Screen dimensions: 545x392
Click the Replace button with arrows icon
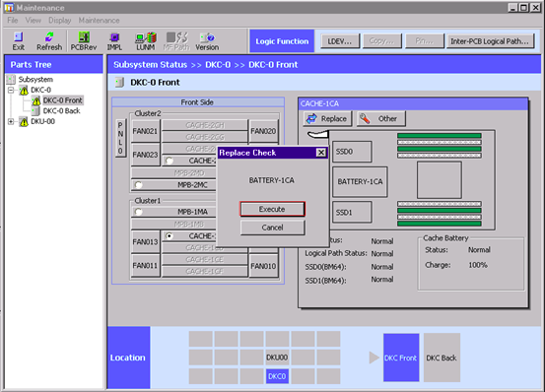coord(327,119)
